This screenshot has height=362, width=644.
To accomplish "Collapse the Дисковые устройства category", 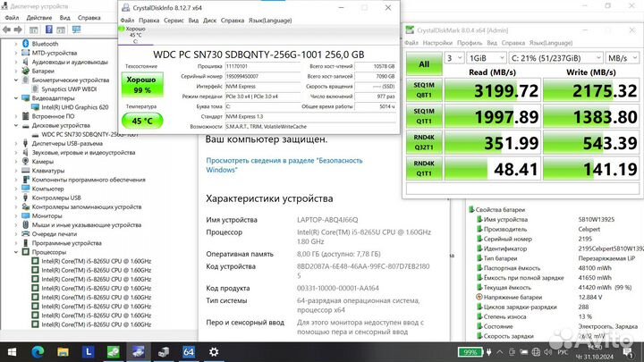I will tap(17, 125).
